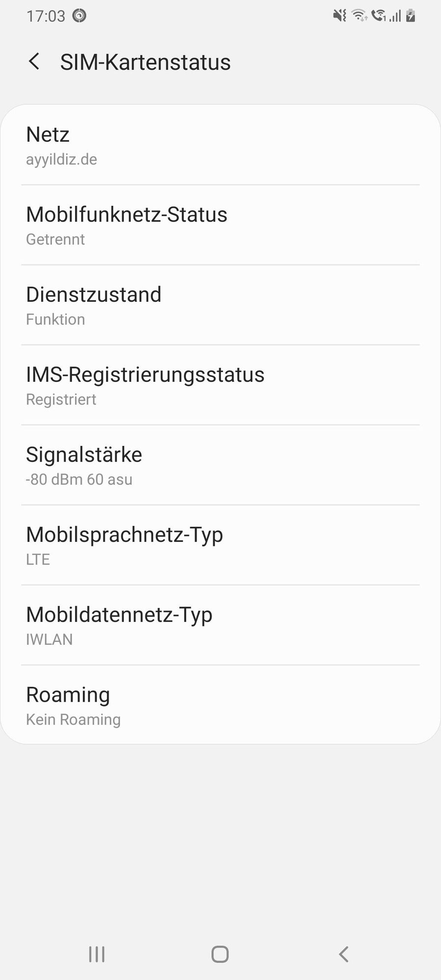This screenshot has width=441, height=980.
Task: Tap the Wi-Fi calling status icon
Action: (x=378, y=16)
